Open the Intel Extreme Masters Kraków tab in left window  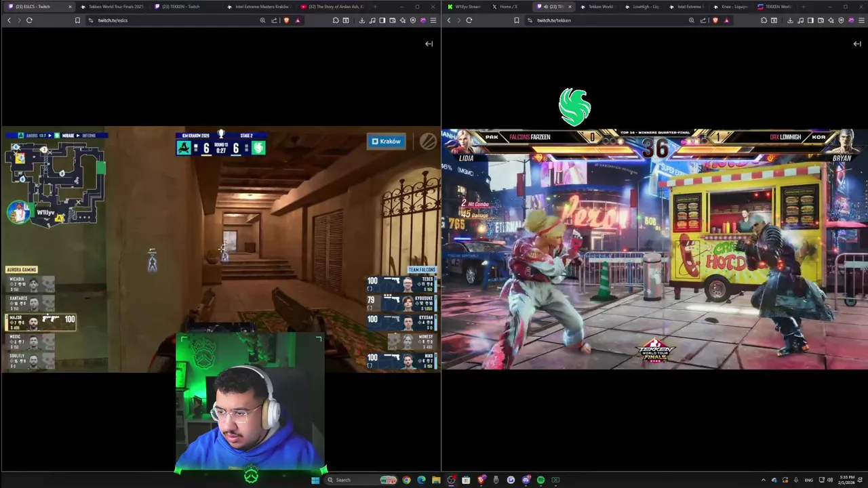[x=259, y=7]
